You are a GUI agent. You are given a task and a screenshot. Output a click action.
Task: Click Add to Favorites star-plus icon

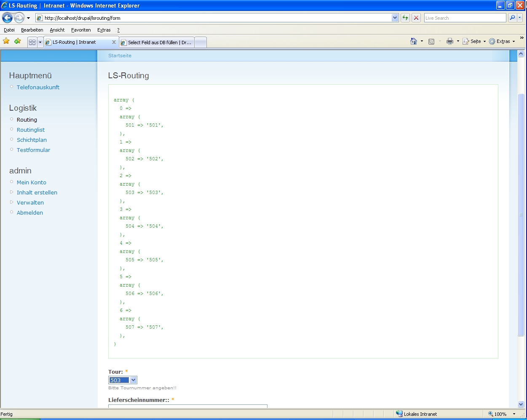(17, 41)
